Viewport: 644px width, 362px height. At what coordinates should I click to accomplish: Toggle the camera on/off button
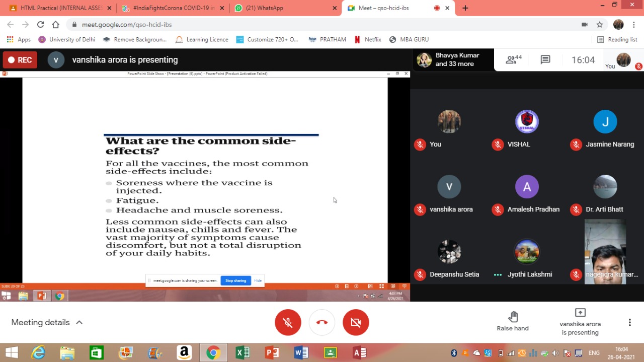(356, 322)
